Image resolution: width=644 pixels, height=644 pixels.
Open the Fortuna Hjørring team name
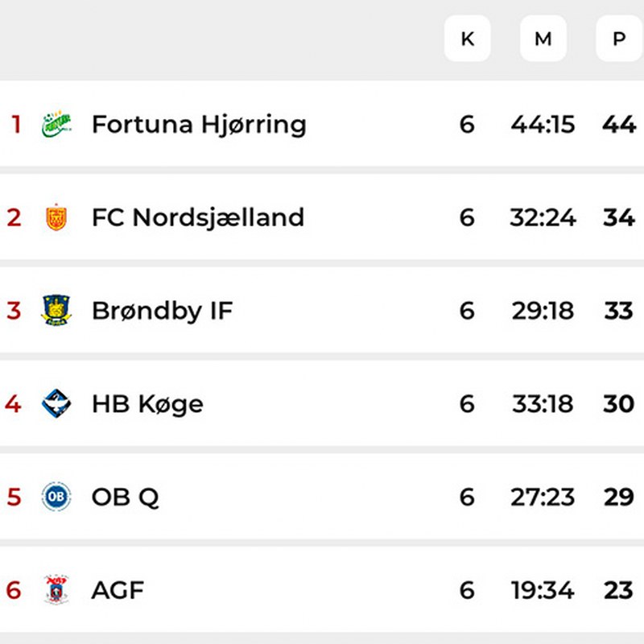tap(199, 125)
